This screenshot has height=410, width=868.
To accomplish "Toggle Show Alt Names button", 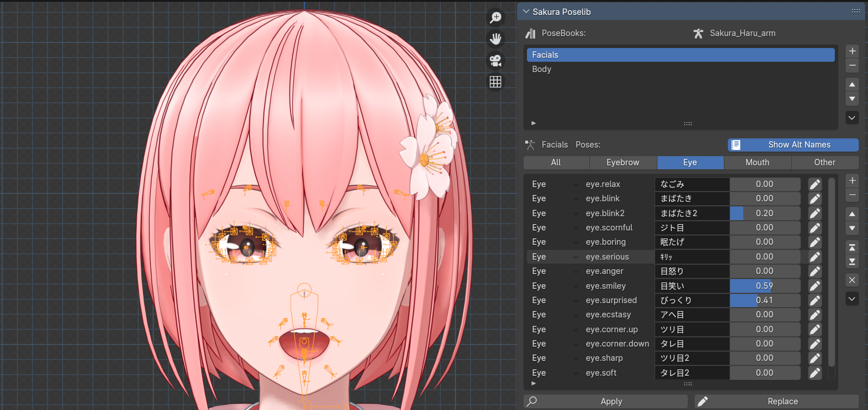I will (793, 145).
